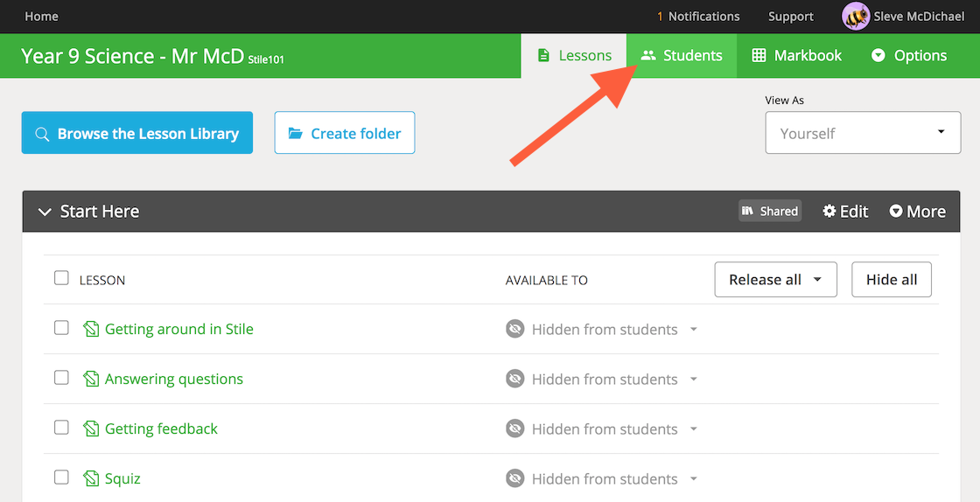Viewport: 980px width, 502px height.
Task: Switch to the Students tab
Action: [x=682, y=56]
